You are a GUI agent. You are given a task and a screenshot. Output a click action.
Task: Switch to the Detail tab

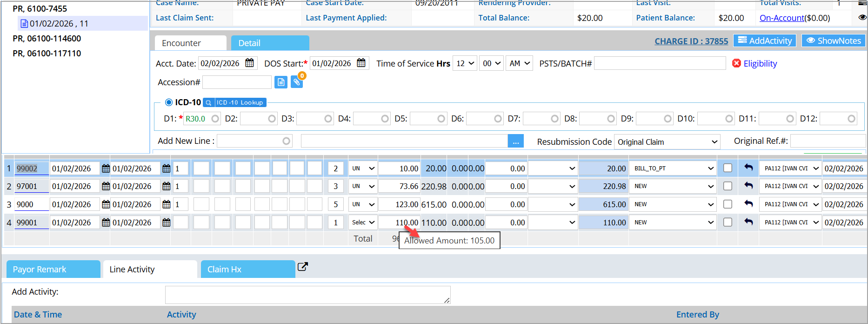(x=270, y=43)
